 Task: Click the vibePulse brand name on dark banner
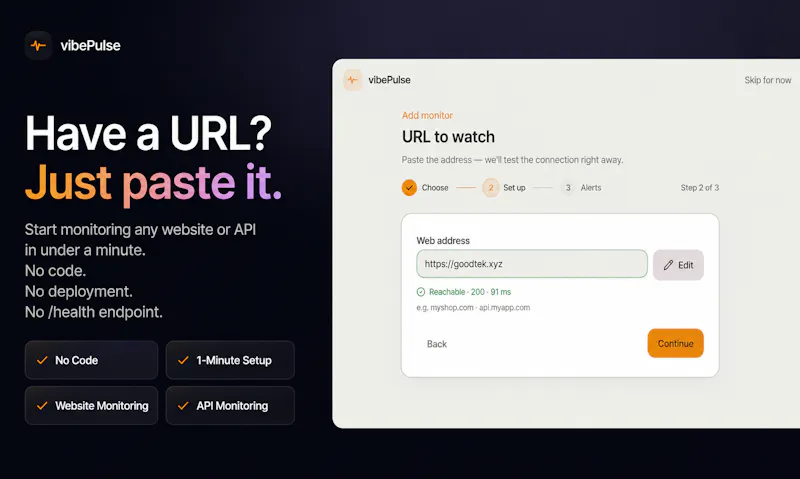pyautogui.click(x=90, y=45)
